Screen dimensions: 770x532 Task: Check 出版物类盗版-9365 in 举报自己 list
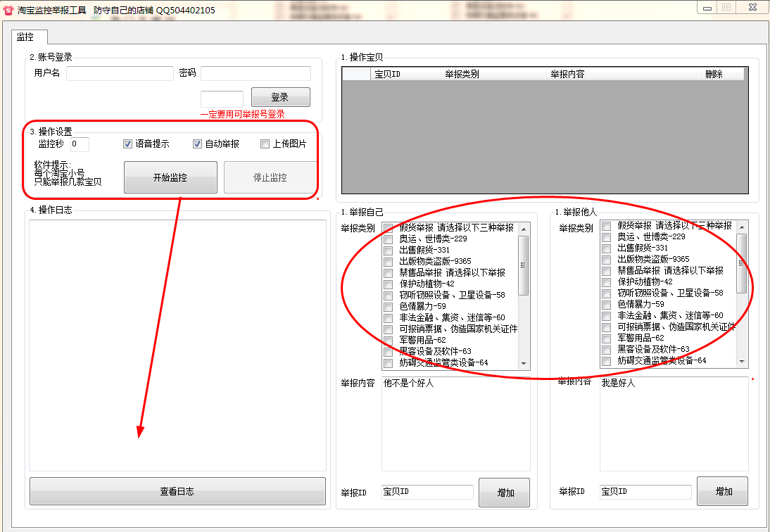pyautogui.click(x=388, y=262)
